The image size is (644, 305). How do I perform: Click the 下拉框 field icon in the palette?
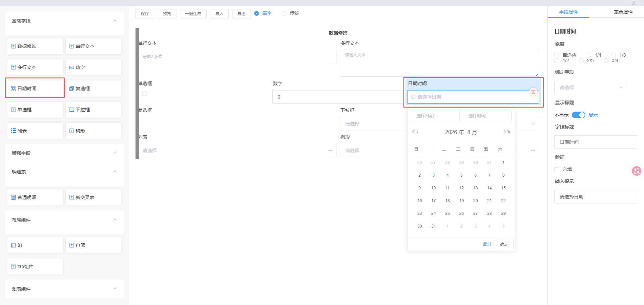click(71, 110)
